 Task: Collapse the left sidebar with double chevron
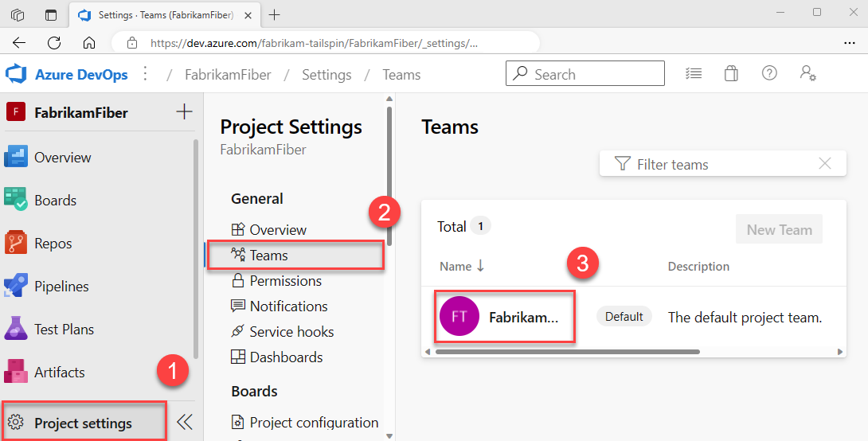185,422
